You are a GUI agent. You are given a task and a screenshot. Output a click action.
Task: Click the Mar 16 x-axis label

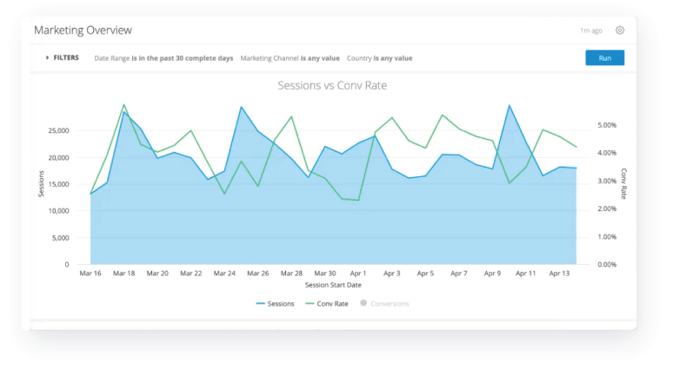point(90,273)
